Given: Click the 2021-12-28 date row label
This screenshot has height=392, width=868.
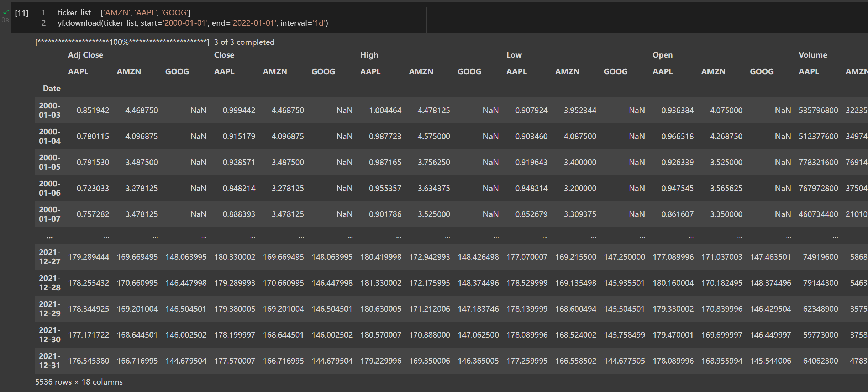Looking at the screenshot, I should tap(49, 283).
